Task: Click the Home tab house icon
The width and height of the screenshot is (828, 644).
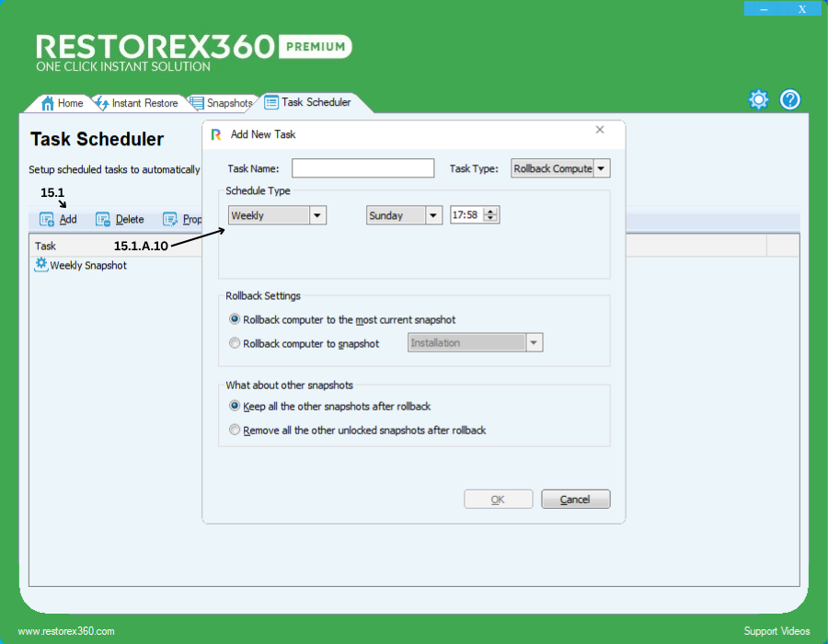Action: pos(48,103)
